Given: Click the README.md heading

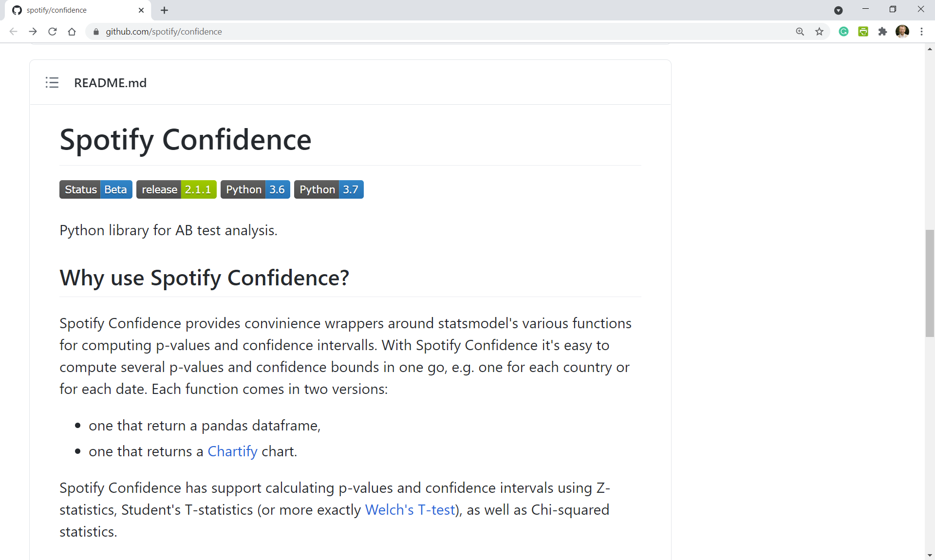Looking at the screenshot, I should (110, 83).
